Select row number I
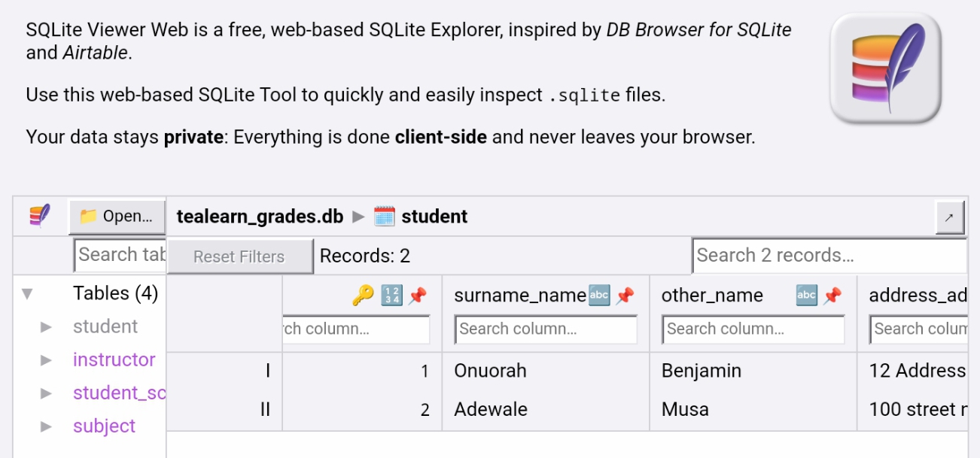Image resolution: width=980 pixels, height=458 pixels. click(267, 371)
